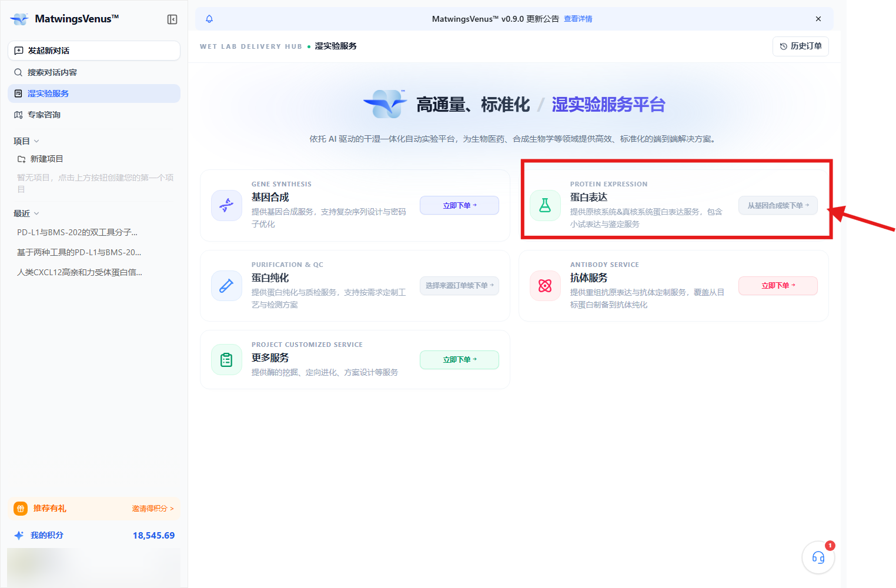Click the 历史订单 clock icon
Screen dimensions: 896x588
(x=783, y=46)
